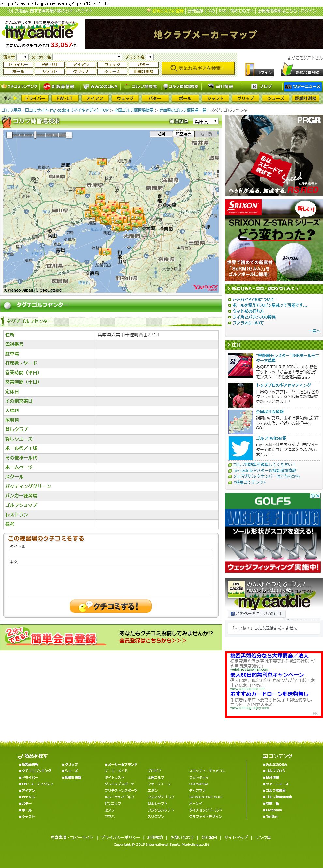
Task: Open ゴルフ場検索 menu item
Action: coord(140,86)
